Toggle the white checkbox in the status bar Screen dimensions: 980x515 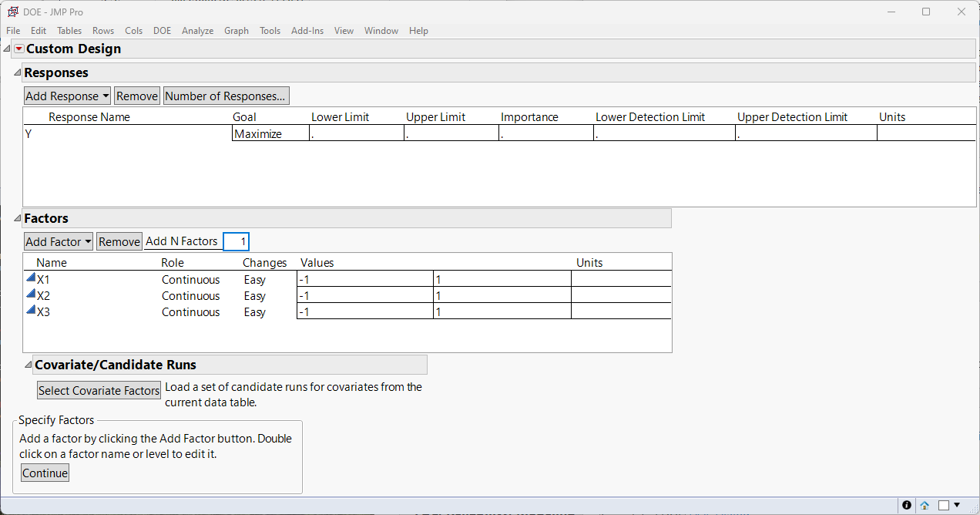tap(944, 506)
